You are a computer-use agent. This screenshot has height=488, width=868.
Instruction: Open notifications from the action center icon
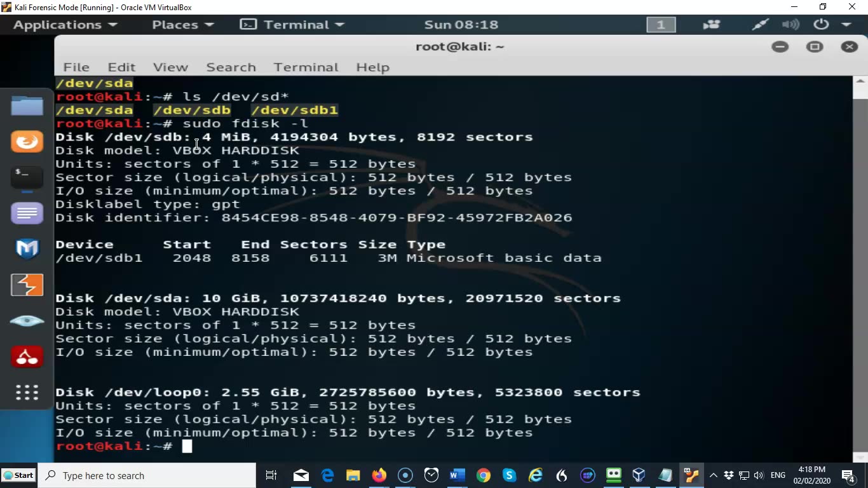coord(847,475)
